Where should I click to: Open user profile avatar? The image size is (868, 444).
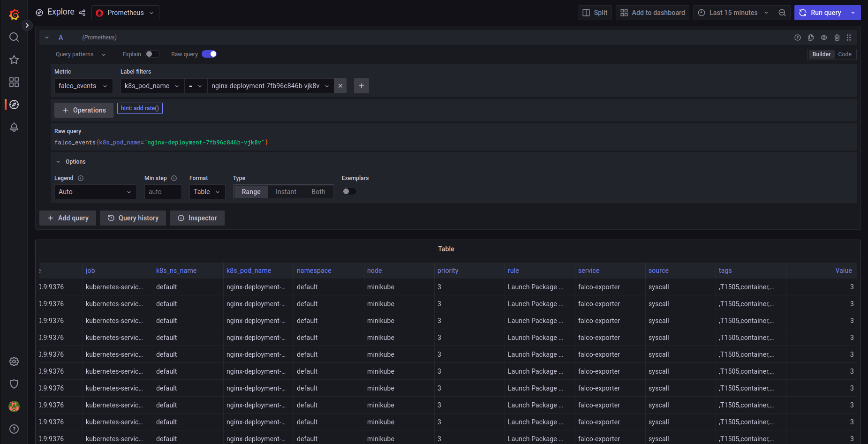14,406
